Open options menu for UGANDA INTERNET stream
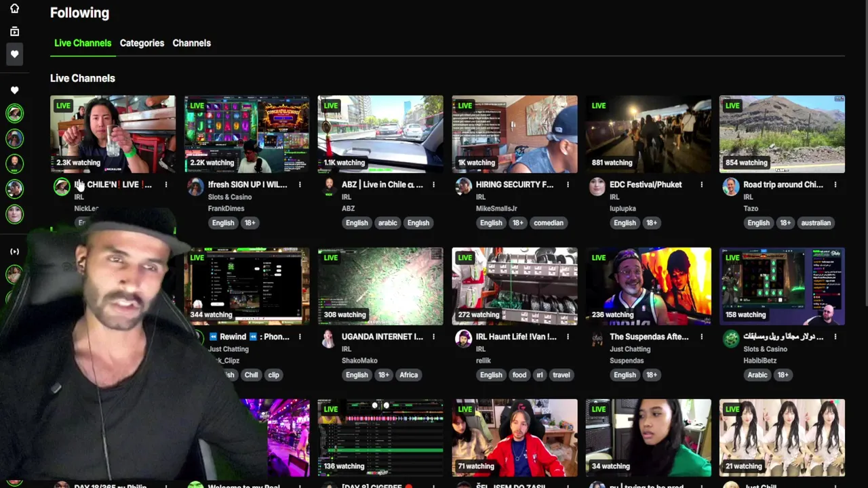Viewport: 868px width, 488px height. coord(434,336)
